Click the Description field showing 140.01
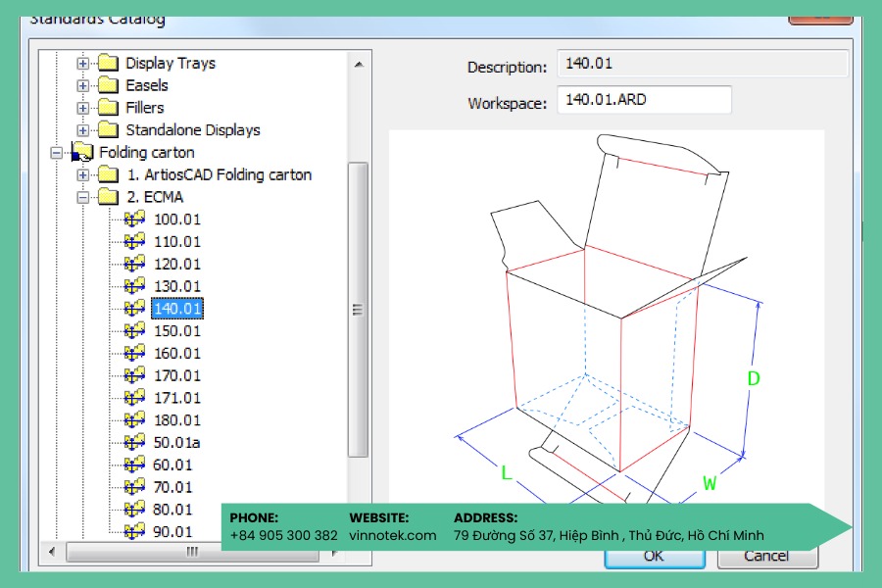The image size is (882, 588). point(703,63)
